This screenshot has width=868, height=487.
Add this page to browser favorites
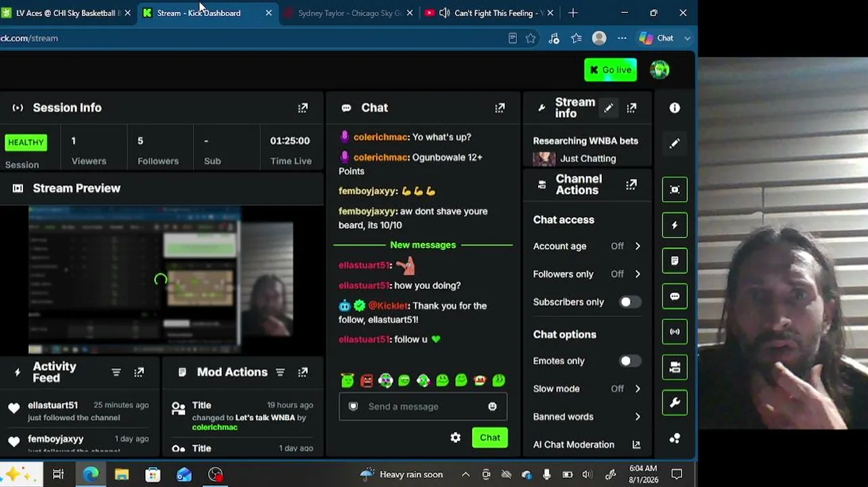point(531,39)
